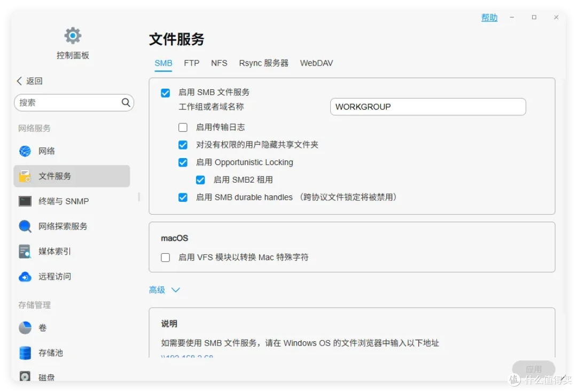Close the control panel window
The width and height of the screenshot is (577, 392).
pyautogui.click(x=556, y=17)
